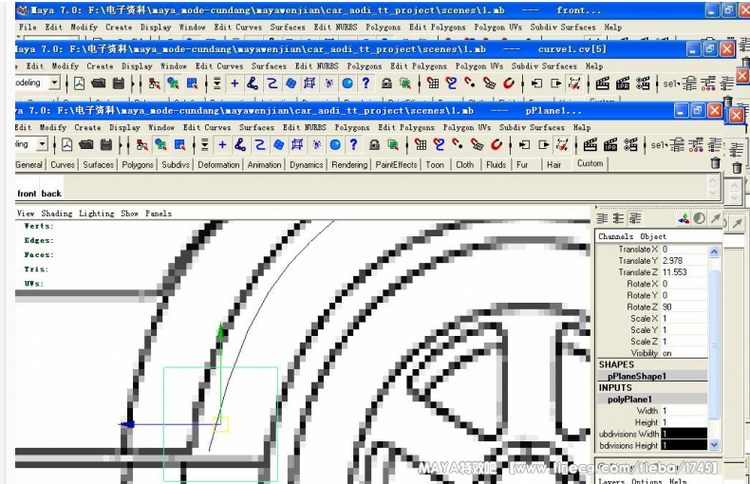Open Render Globals icon in pPlane1 window
The width and height of the screenshot is (750, 484).
coord(630,144)
